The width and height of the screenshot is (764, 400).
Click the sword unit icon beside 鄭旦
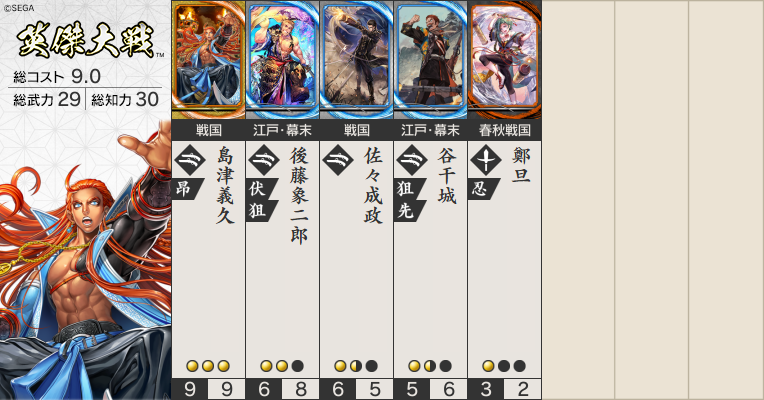coord(486,160)
